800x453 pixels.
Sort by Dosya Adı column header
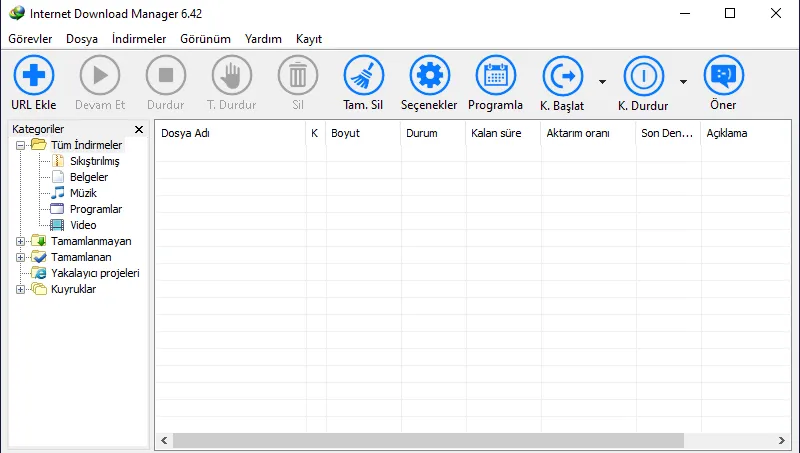click(x=231, y=133)
